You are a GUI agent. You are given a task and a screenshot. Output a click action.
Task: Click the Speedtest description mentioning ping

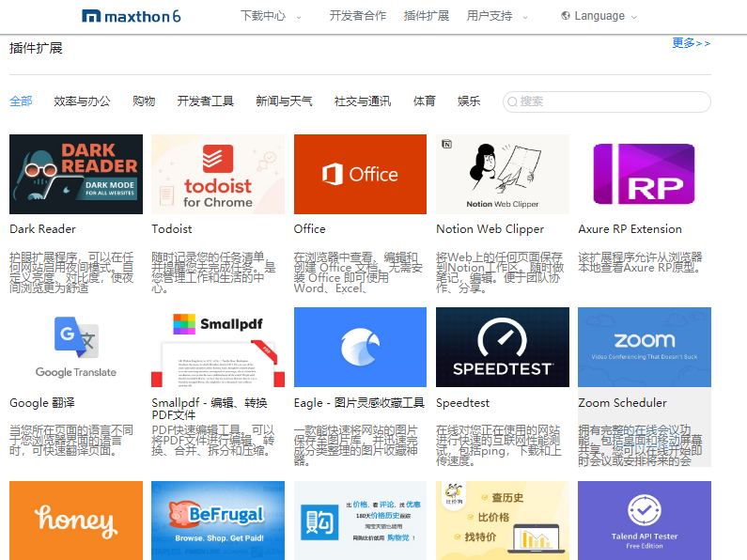pos(499,445)
